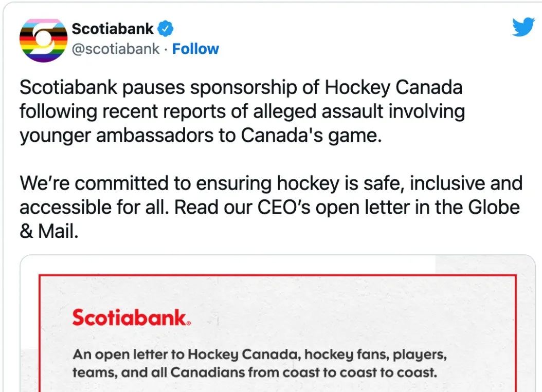Click the tweet text about Hockey Canada sponsorship
Image resolution: width=542 pixels, height=392 pixels.
[x=242, y=111]
